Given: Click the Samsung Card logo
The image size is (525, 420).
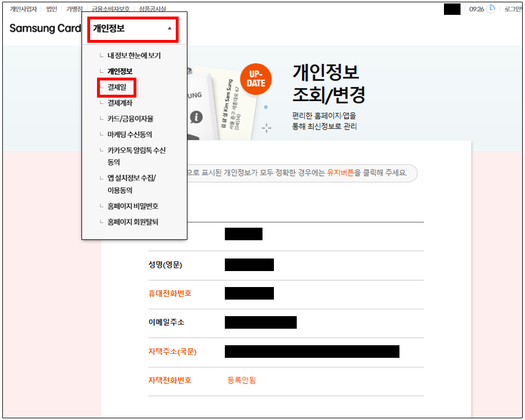Looking at the screenshot, I should [45, 29].
